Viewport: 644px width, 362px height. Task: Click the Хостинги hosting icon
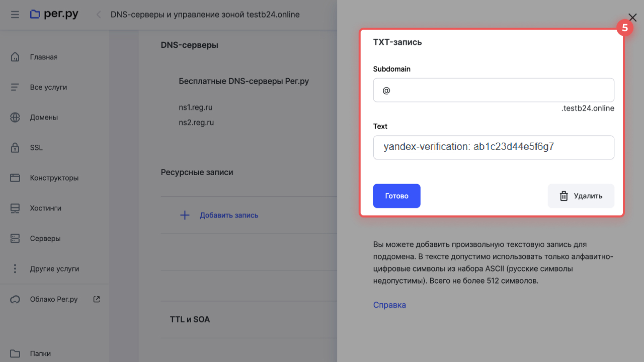15,208
